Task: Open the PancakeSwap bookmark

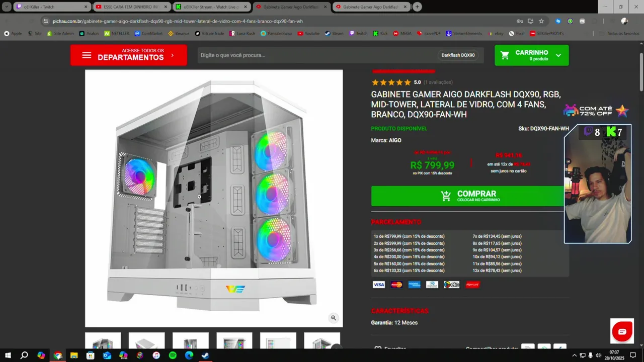Action: [276, 33]
